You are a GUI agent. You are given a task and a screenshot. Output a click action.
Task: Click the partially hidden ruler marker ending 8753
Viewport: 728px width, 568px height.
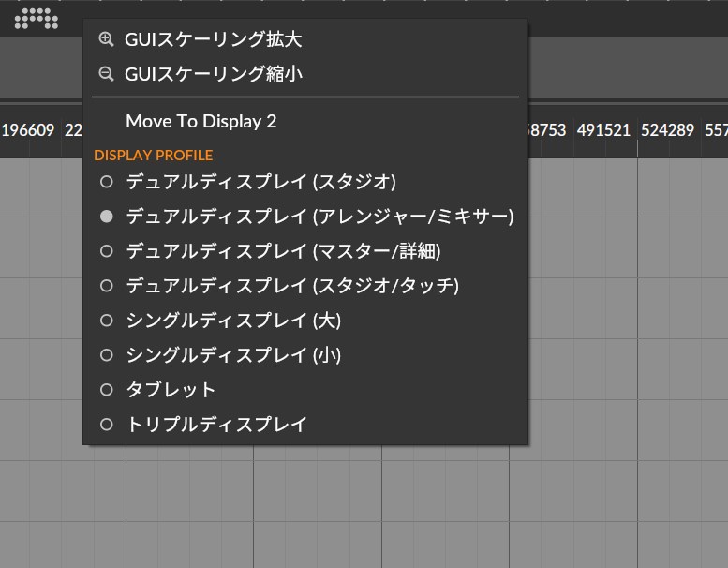pos(548,130)
